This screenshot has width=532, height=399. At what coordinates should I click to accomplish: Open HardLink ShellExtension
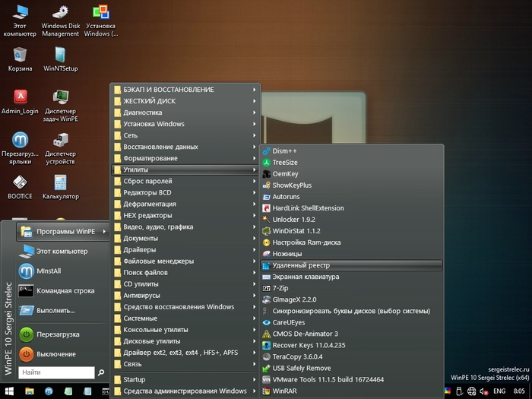[x=351, y=208]
